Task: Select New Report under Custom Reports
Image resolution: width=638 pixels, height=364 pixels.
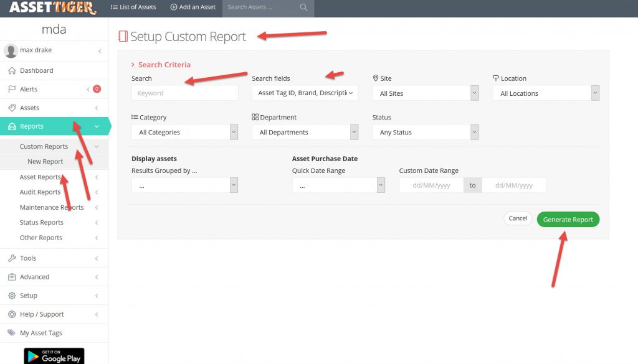Action: point(45,162)
